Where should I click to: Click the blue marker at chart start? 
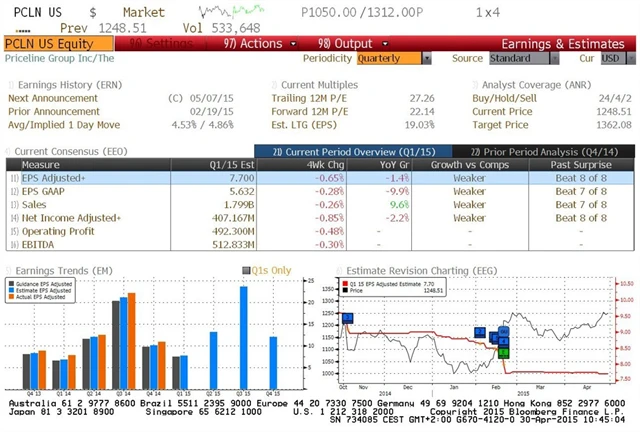pos(347,318)
